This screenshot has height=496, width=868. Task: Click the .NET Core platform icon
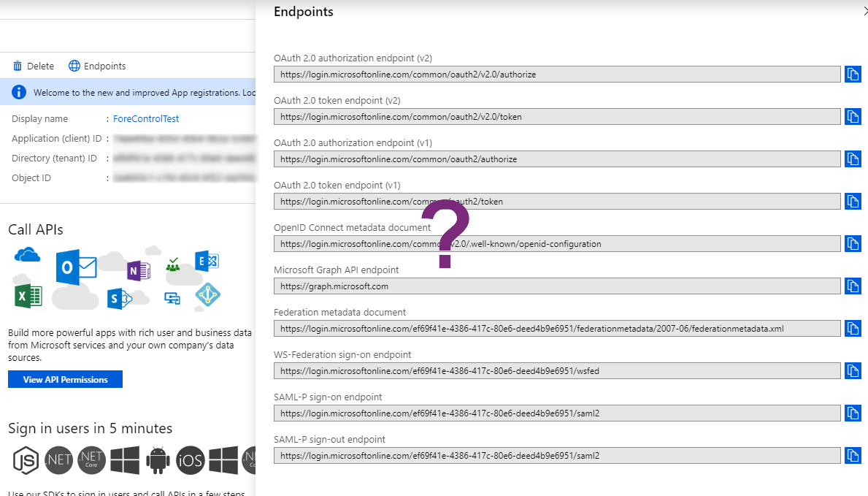[x=91, y=460]
